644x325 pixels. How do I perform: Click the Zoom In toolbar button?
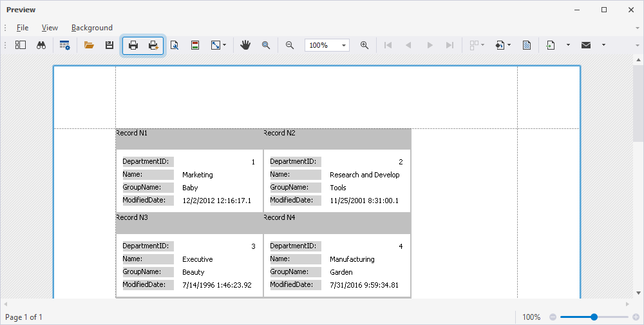coord(365,45)
